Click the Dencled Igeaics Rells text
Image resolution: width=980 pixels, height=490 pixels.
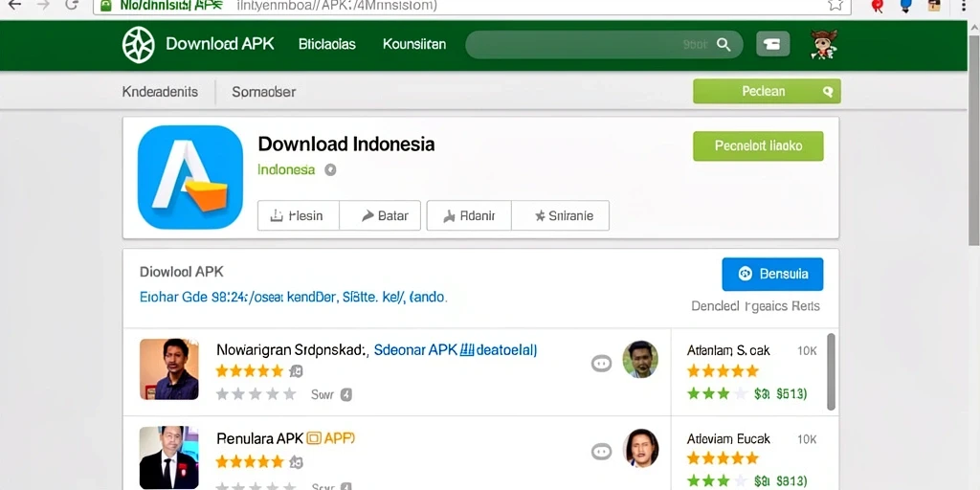(x=755, y=306)
